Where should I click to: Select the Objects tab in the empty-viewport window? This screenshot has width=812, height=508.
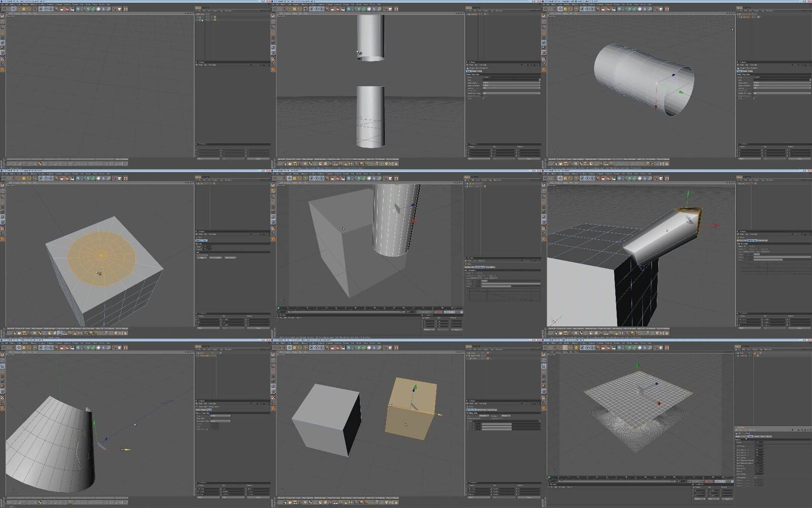198,8
